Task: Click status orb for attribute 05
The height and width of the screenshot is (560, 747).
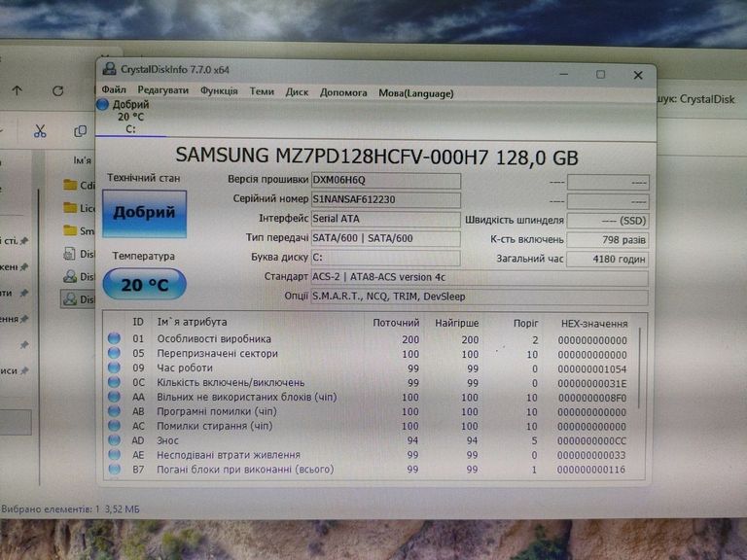Action: coord(114,353)
